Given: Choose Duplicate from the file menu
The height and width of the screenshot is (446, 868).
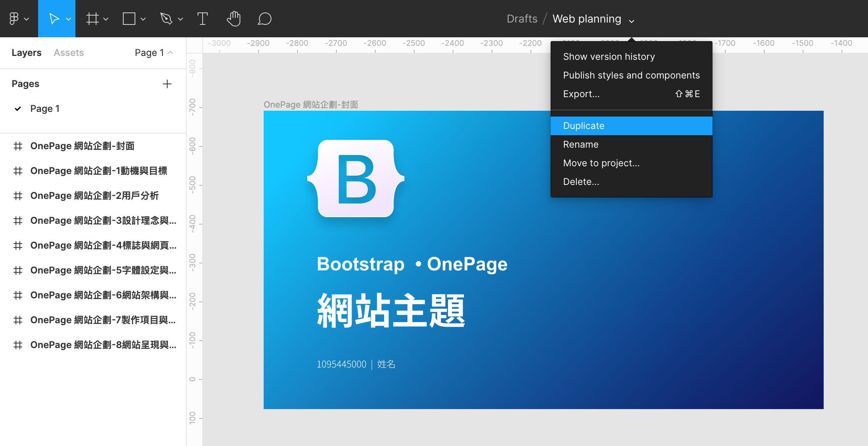Looking at the screenshot, I should pyautogui.click(x=632, y=126).
